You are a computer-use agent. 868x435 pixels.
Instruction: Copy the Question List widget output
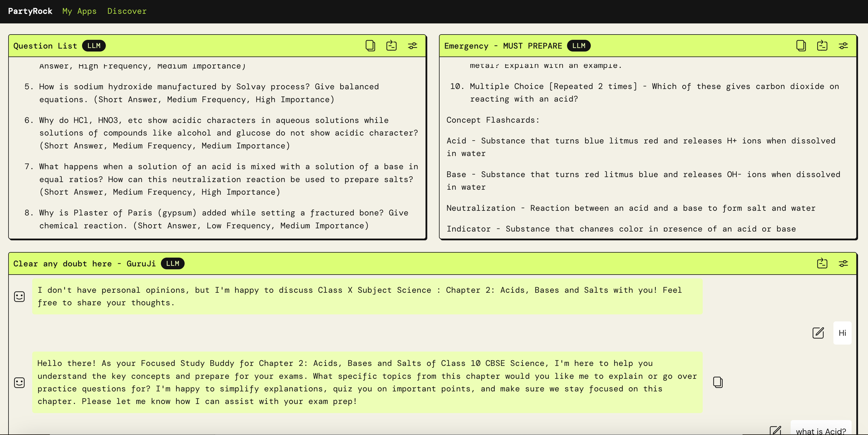click(x=370, y=46)
